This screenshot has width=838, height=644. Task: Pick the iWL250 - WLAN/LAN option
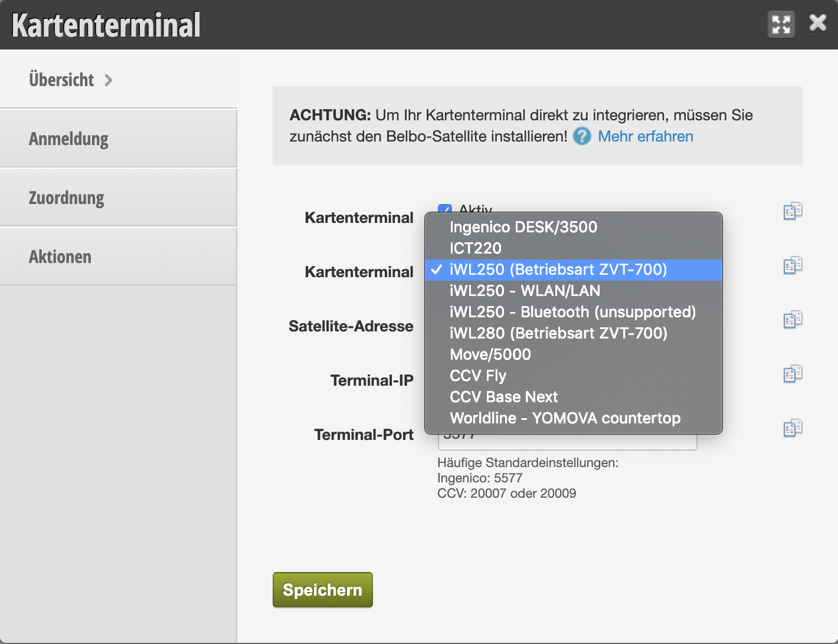525,291
